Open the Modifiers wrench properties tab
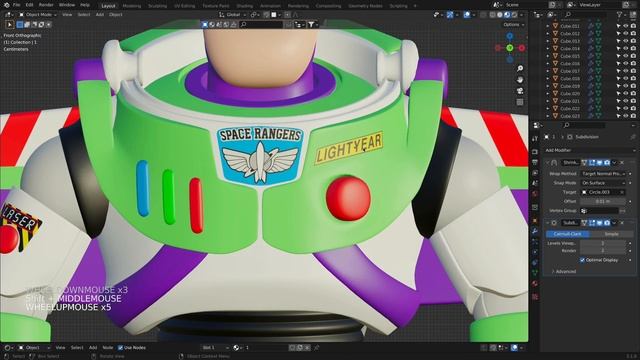Image resolution: width=640 pixels, height=360 pixels. point(535,231)
